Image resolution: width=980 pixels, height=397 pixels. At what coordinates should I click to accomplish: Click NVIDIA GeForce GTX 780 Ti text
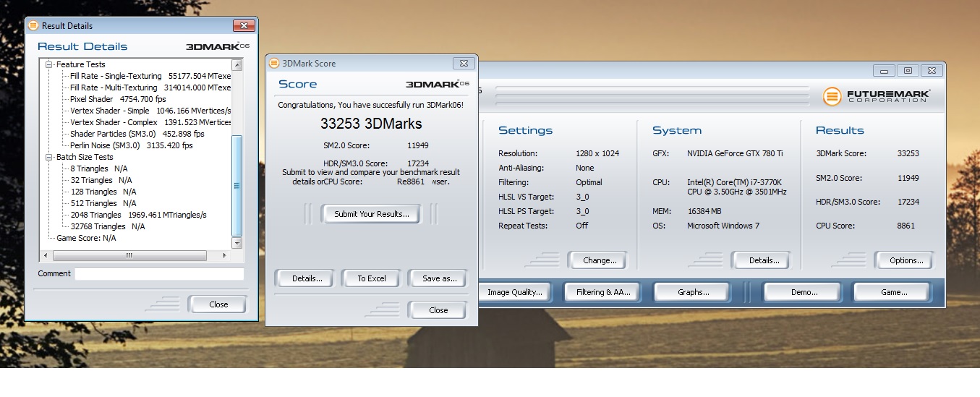[x=736, y=153]
